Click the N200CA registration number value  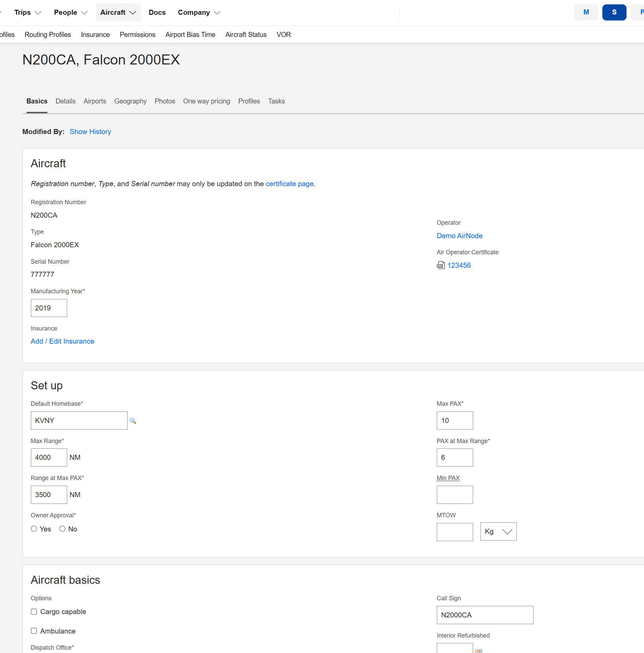coord(44,215)
